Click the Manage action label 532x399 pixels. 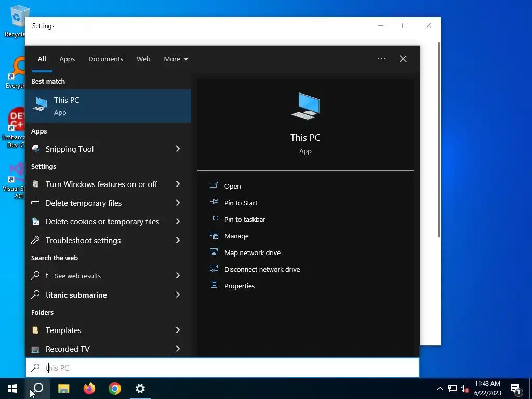236,236
